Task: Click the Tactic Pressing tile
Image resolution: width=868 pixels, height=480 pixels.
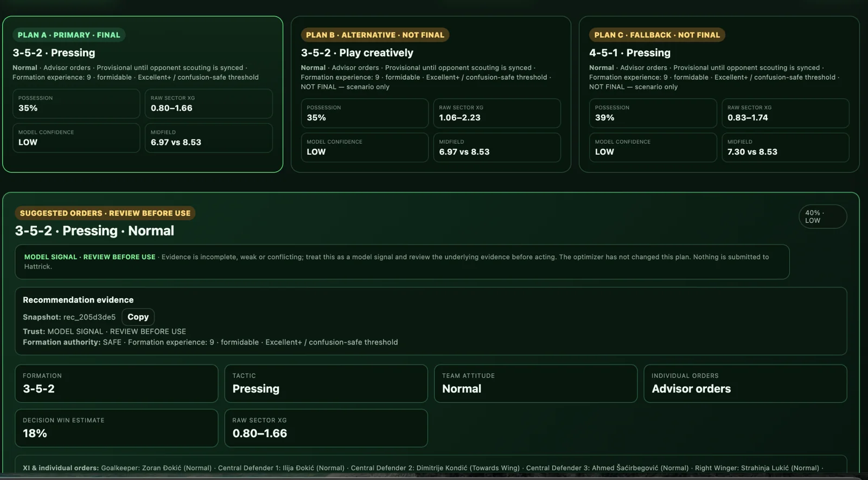Action: point(326,383)
